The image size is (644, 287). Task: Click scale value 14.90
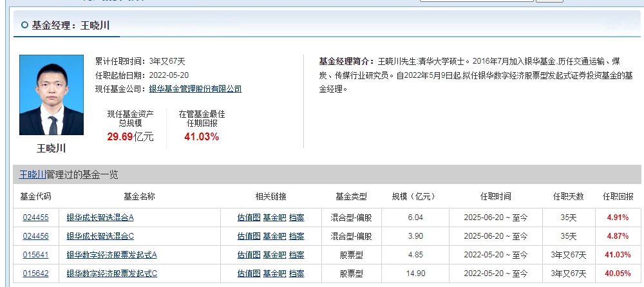[415, 273]
